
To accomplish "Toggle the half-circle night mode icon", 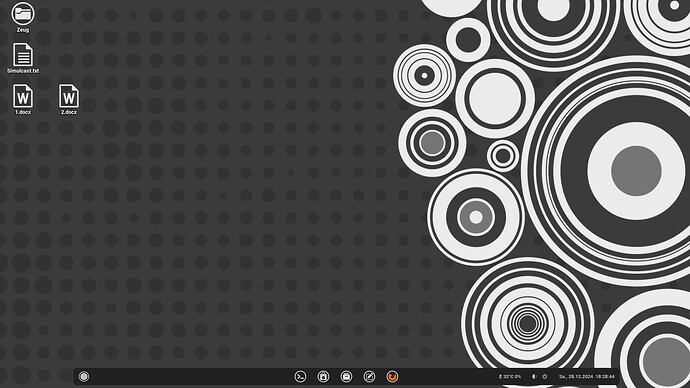I will coord(534,377).
